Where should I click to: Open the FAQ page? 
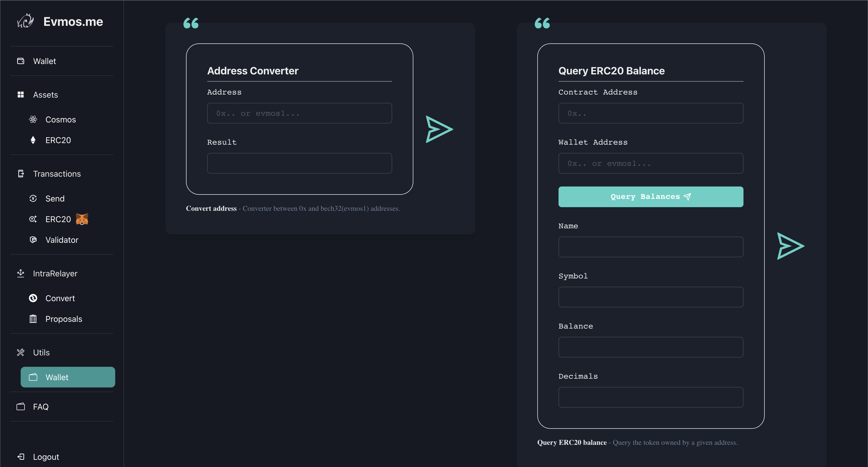pyautogui.click(x=41, y=407)
